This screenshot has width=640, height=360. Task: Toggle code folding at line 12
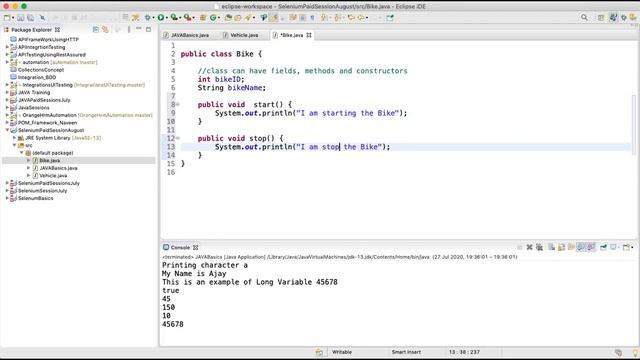[x=178, y=138]
